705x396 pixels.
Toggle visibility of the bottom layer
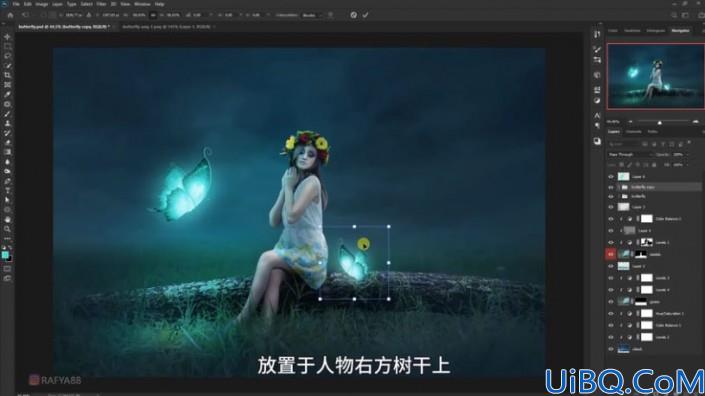[x=611, y=349]
